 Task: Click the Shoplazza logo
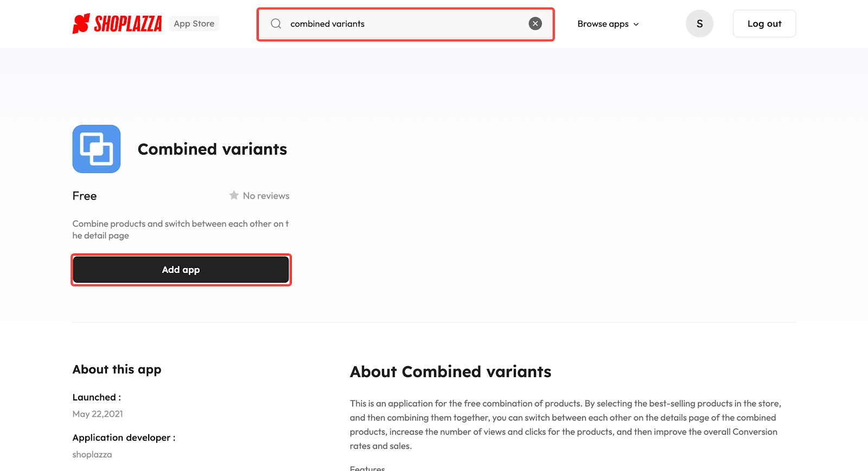pos(117,24)
